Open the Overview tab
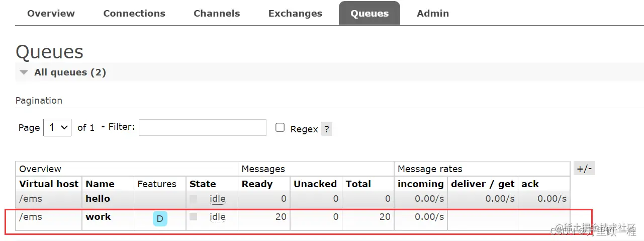Viewport: 644px width, 241px height. [x=51, y=14]
